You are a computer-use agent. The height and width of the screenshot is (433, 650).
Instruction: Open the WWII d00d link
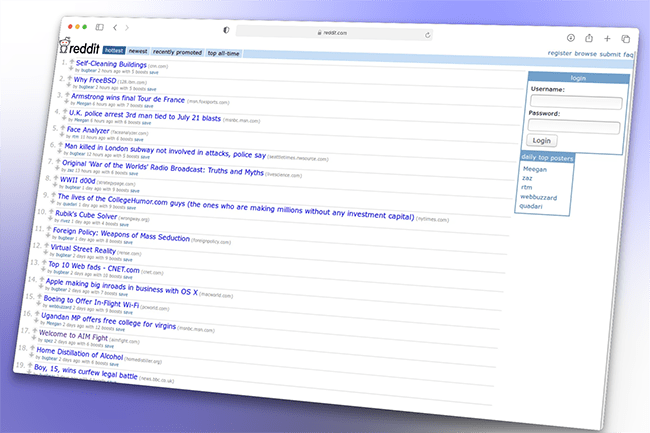click(x=78, y=180)
